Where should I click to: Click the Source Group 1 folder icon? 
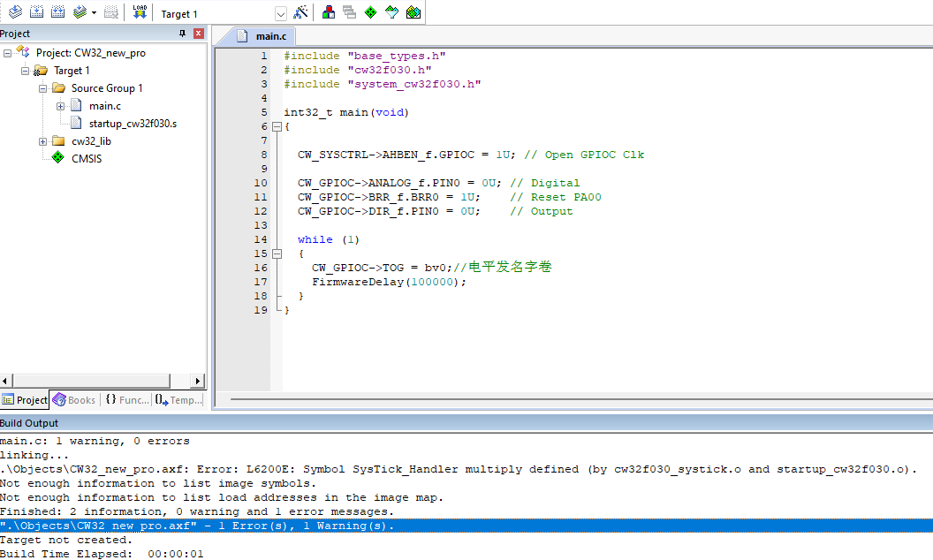coord(58,88)
